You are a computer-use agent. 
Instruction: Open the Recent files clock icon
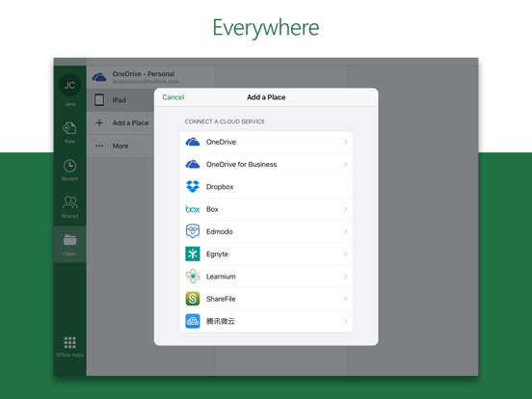pos(70,166)
